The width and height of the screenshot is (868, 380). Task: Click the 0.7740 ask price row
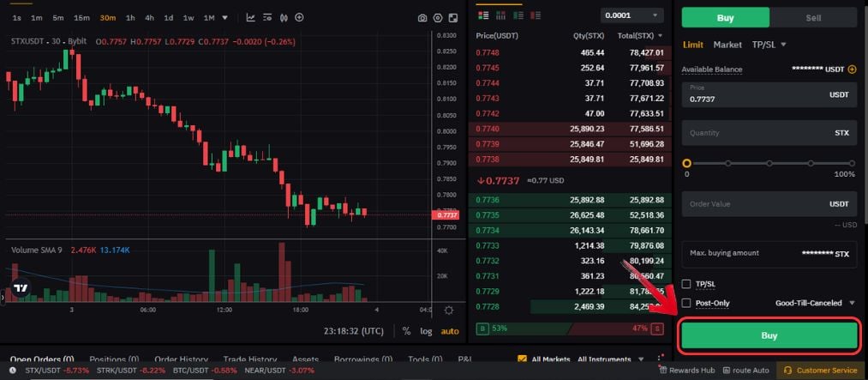[570, 129]
